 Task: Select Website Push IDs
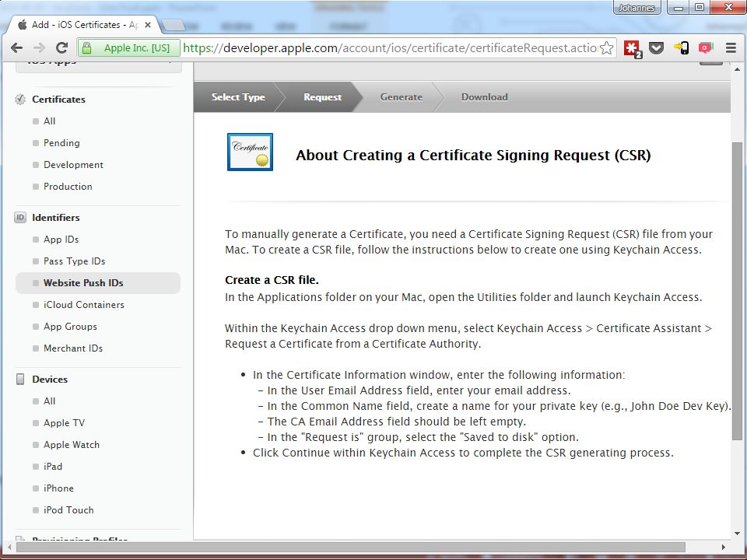[98, 283]
